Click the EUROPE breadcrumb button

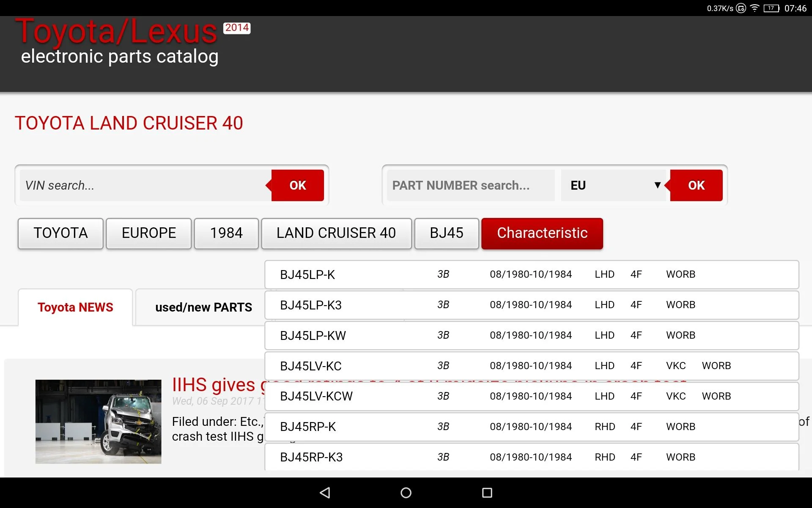pyautogui.click(x=149, y=233)
